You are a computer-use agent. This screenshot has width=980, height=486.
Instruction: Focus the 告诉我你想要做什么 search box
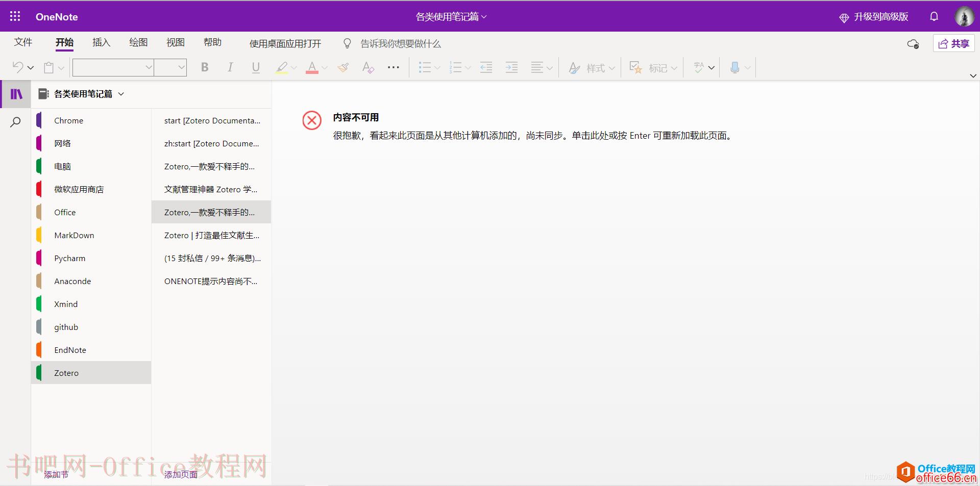coord(401,44)
